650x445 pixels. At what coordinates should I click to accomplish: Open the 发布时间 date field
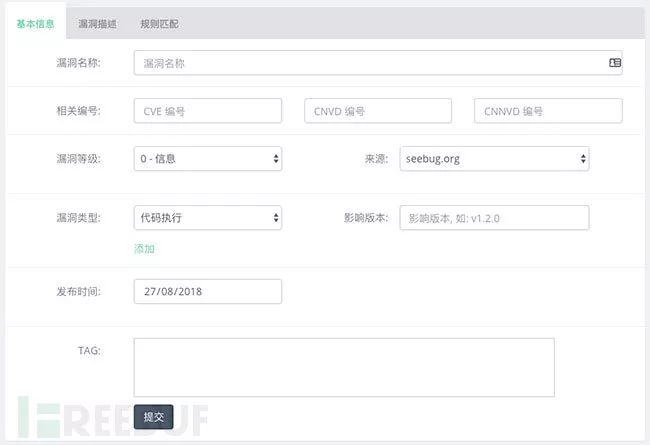207,291
